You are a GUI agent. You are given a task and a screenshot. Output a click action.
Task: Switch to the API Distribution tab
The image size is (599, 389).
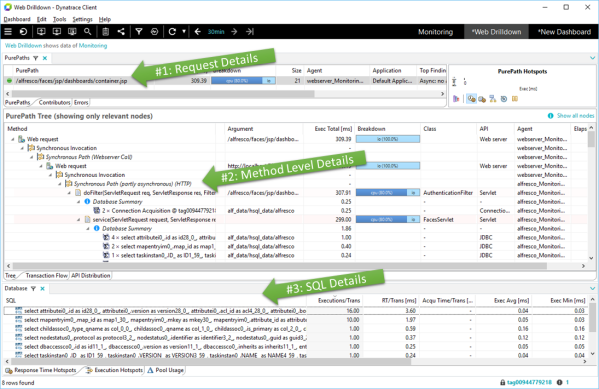click(91, 276)
